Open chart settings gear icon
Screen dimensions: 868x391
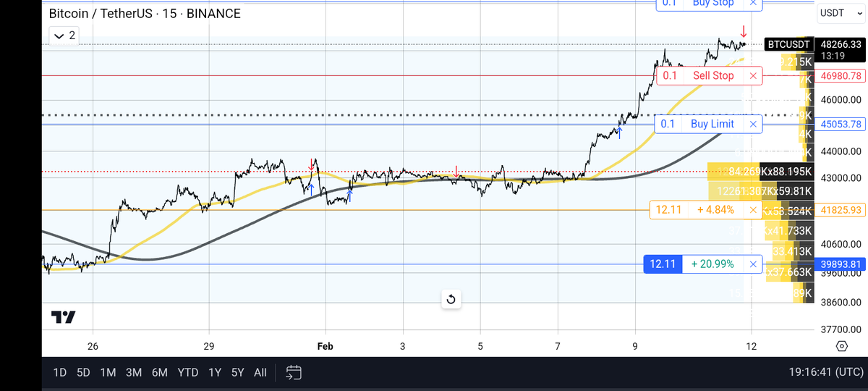click(842, 345)
